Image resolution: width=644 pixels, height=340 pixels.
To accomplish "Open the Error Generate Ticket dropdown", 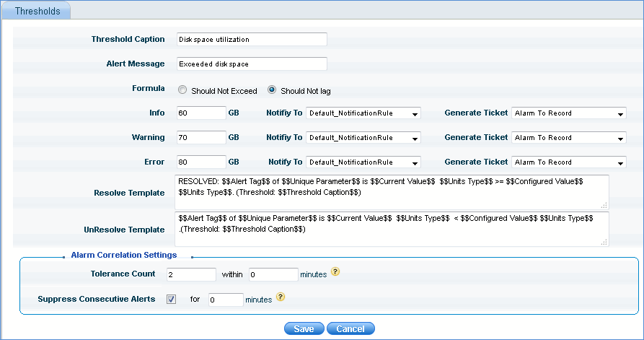I will pos(568,162).
